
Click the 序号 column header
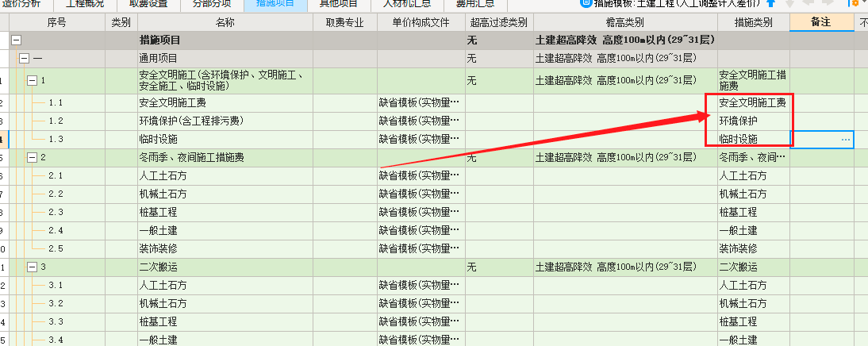click(x=57, y=23)
